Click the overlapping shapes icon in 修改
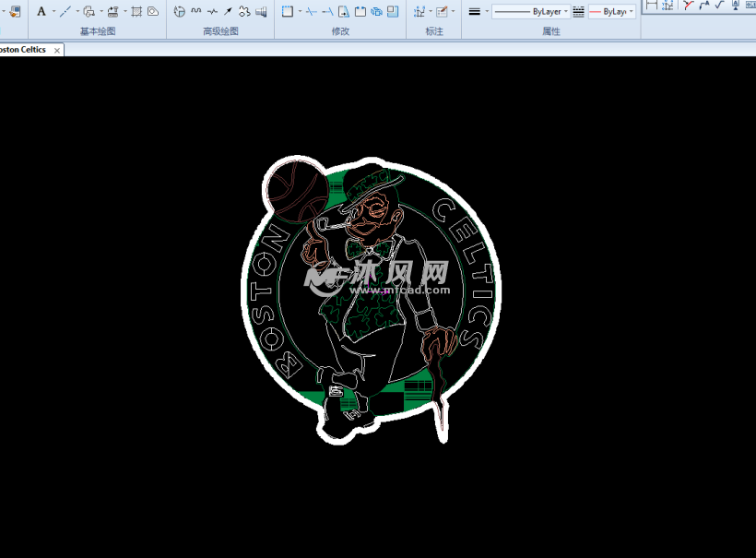This screenshot has height=558, width=756. click(376, 11)
